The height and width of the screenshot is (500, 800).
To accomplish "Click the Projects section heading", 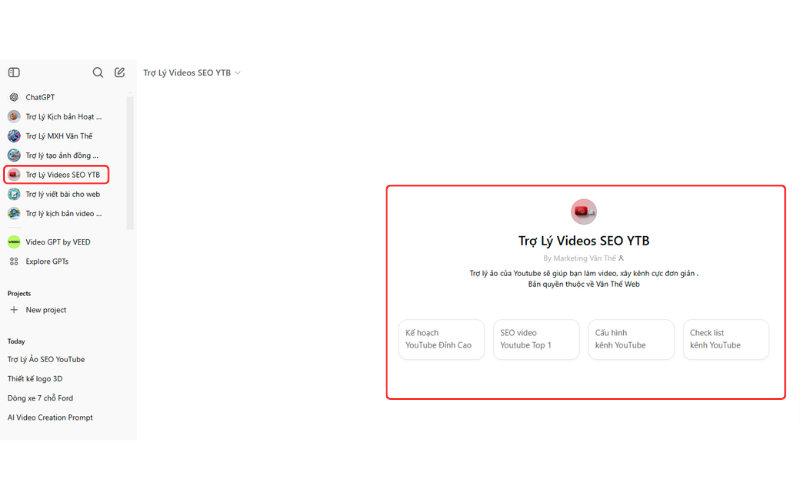I will (19, 293).
